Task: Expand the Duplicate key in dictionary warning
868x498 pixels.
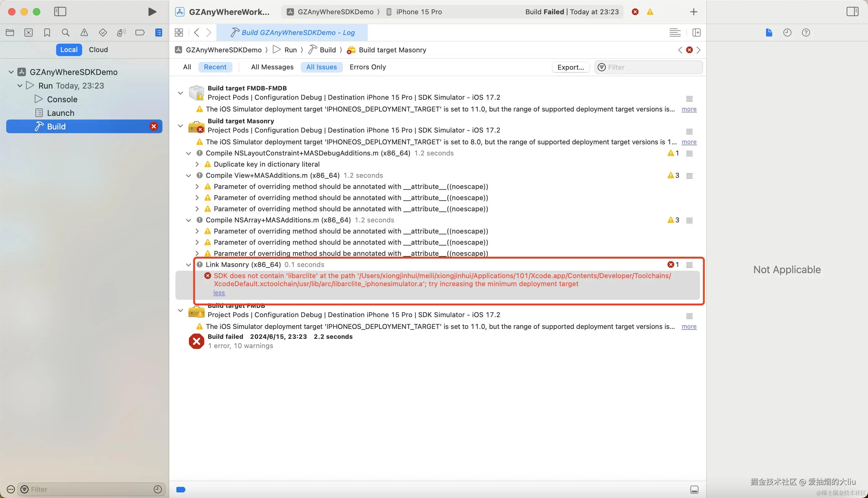Action: pos(197,164)
